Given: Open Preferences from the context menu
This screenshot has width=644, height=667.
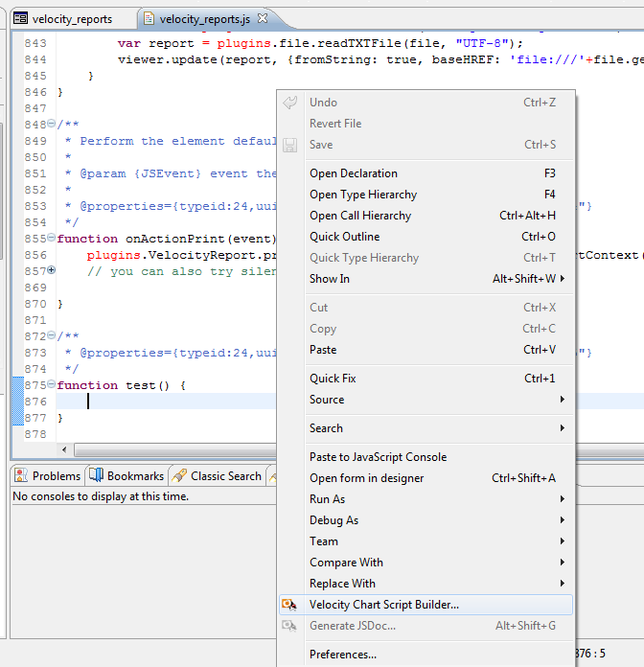Looking at the screenshot, I should pos(425,655).
